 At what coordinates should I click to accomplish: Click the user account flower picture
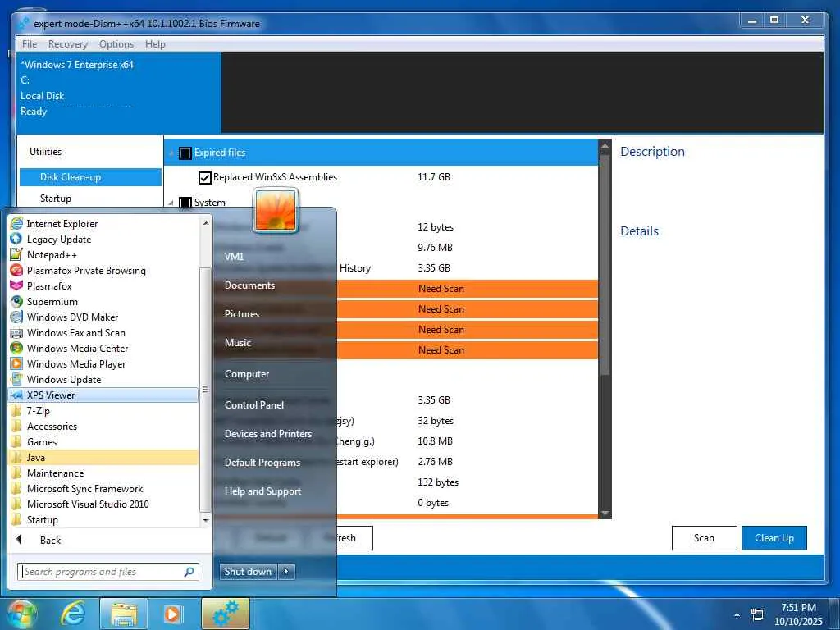276,211
